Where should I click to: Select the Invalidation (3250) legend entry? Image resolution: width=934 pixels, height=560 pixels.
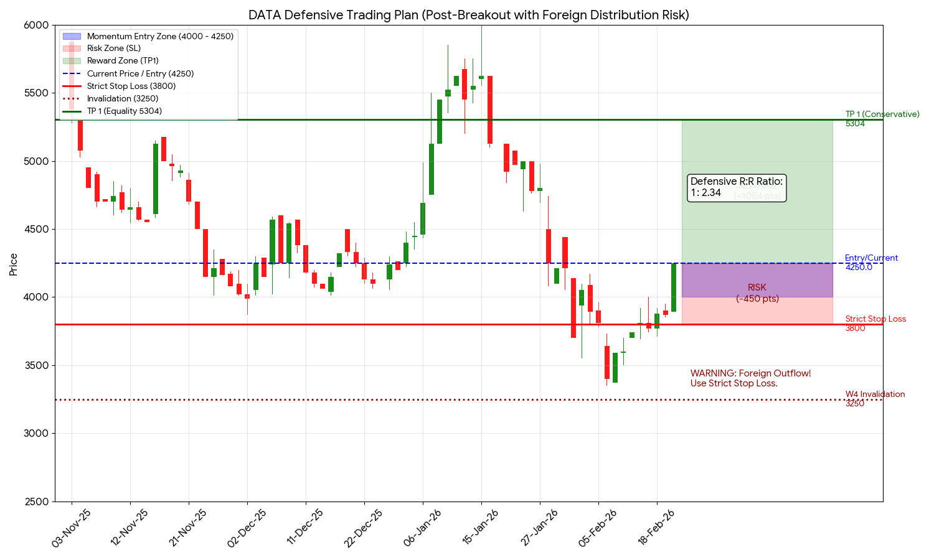click(123, 98)
